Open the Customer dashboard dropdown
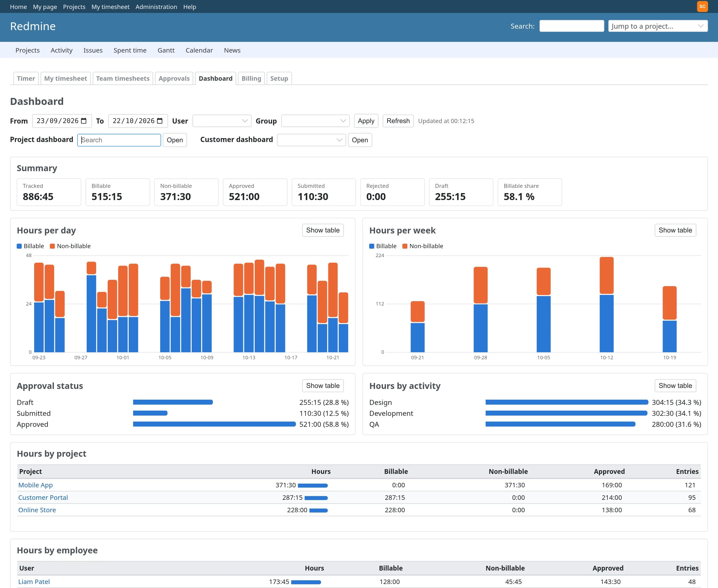This screenshot has height=588, width=718. 311,140
